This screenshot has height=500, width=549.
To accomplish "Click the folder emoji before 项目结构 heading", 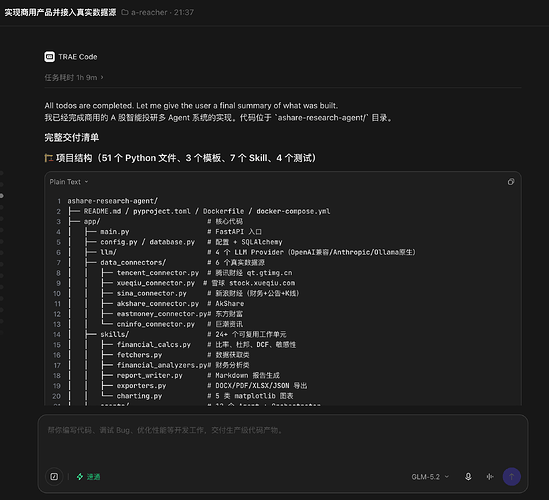I will pyautogui.click(x=49, y=158).
